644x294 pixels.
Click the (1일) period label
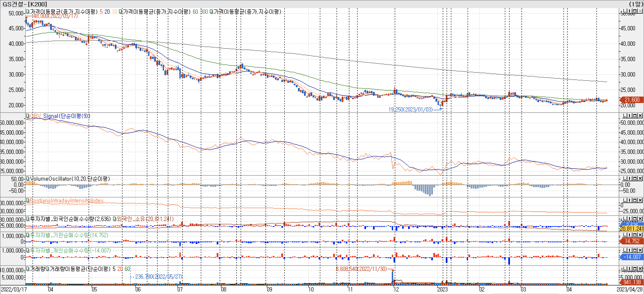click(636, 4)
